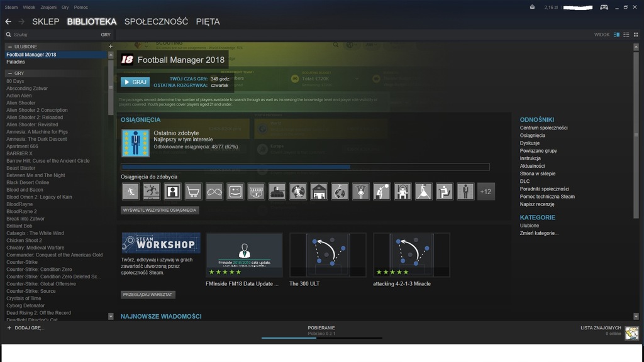The image size is (644, 362).
Task: Go to the SPOŁECZNOŚĆ tab
Action: (x=156, y=21)
